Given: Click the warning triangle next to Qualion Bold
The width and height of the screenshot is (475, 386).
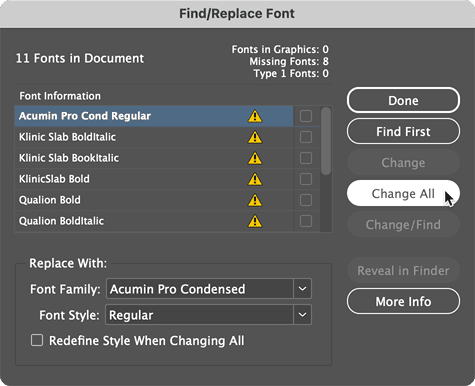Looking at the screenshot, I should click(255, 200).
